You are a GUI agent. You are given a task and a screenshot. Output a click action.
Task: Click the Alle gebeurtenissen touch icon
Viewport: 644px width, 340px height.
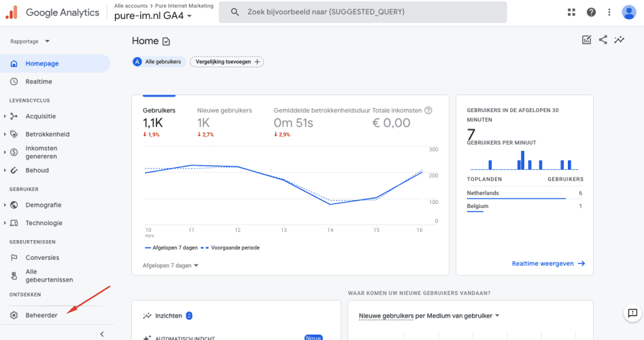[14, 276]
